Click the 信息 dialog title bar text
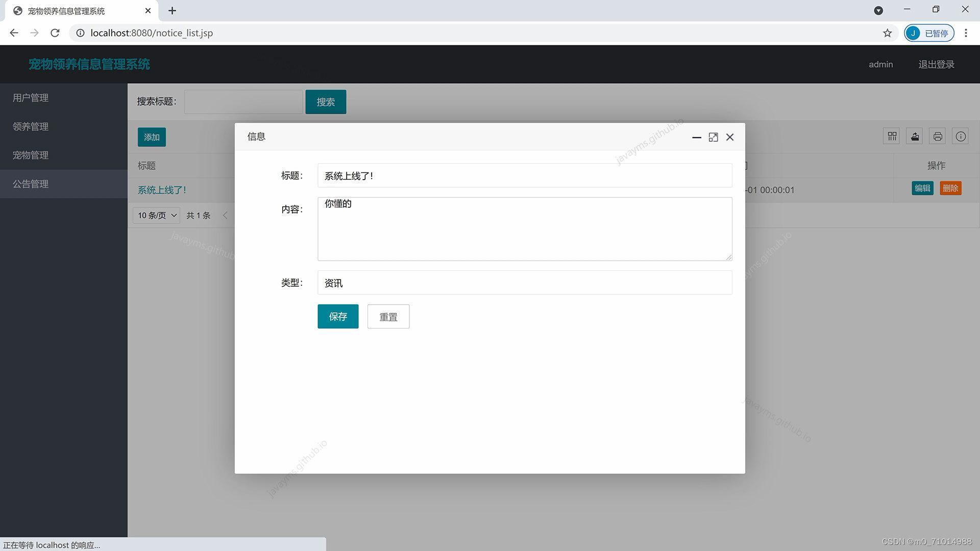The image size is (980, 551). pyautogui.click(x=256, y=137)
